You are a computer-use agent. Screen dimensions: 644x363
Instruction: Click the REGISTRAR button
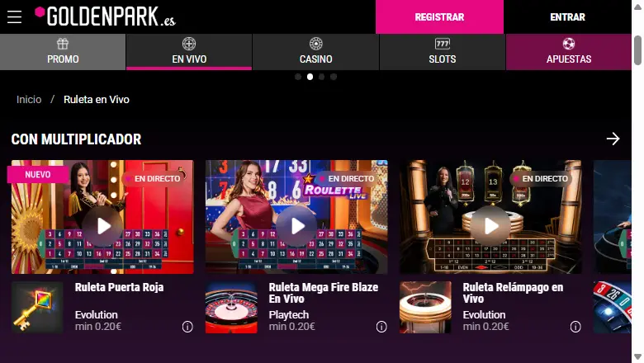pyautogui.click(x=439, y=16)
